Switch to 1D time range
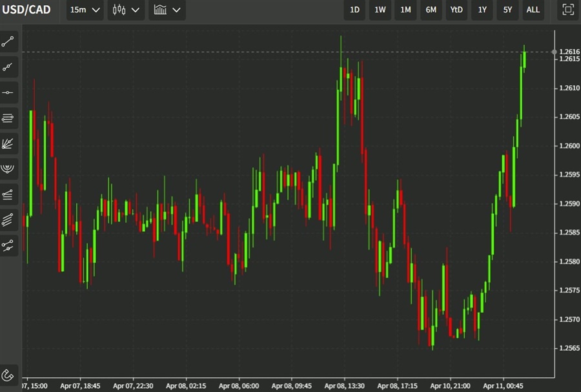This screenshot has height=392, width=581. coord(354,10)
